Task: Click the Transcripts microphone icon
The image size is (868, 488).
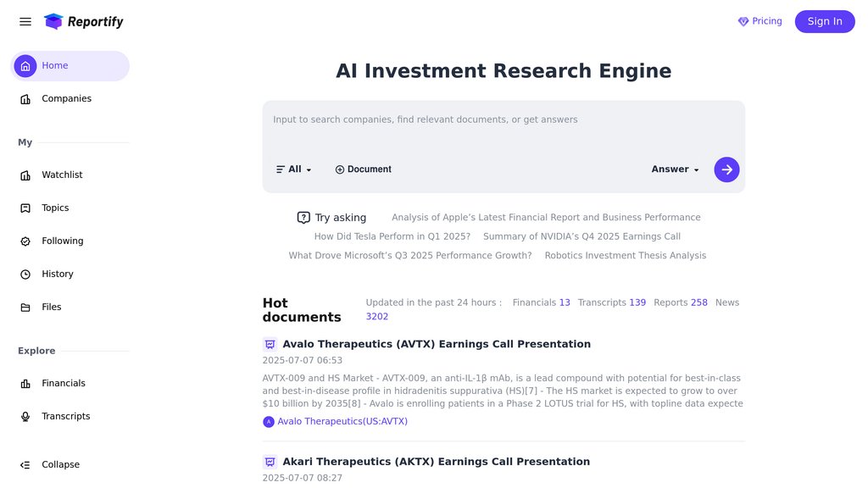Action: (25, 416)
